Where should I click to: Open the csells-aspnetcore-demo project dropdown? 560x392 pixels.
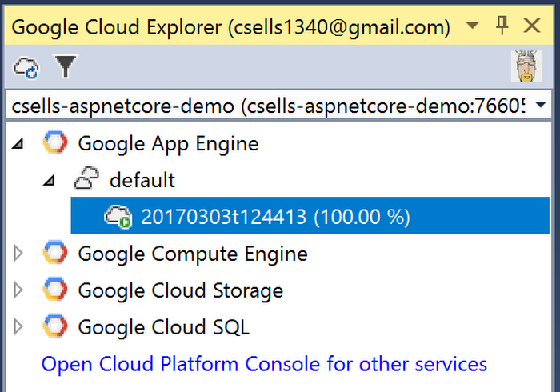point(278,106)
